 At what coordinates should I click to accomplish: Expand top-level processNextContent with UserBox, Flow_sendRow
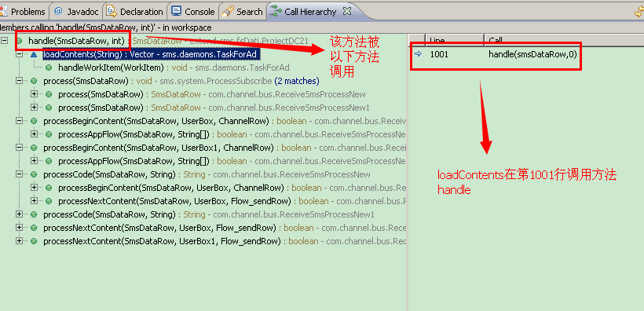(19, 228)
